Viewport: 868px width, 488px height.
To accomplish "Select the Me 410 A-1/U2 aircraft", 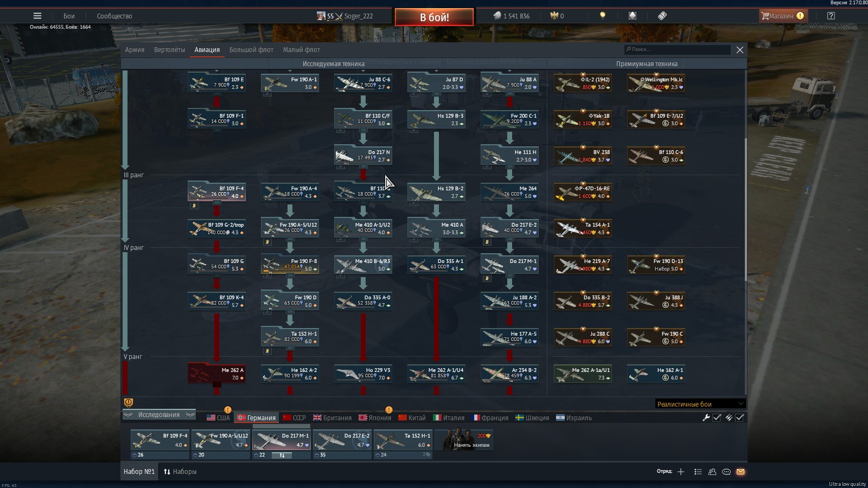I will (363, 228).
